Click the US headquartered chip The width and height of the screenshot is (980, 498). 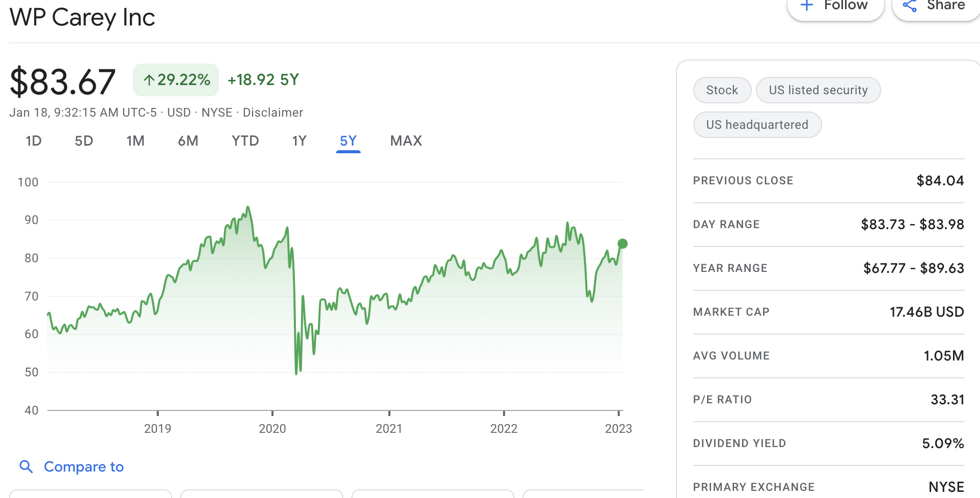757,125
